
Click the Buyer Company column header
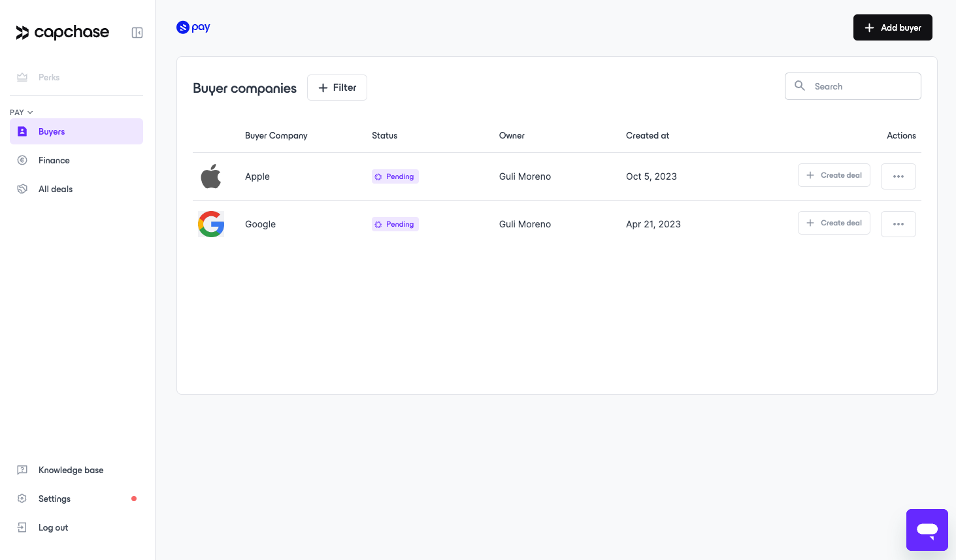click(x=276, y=135)
